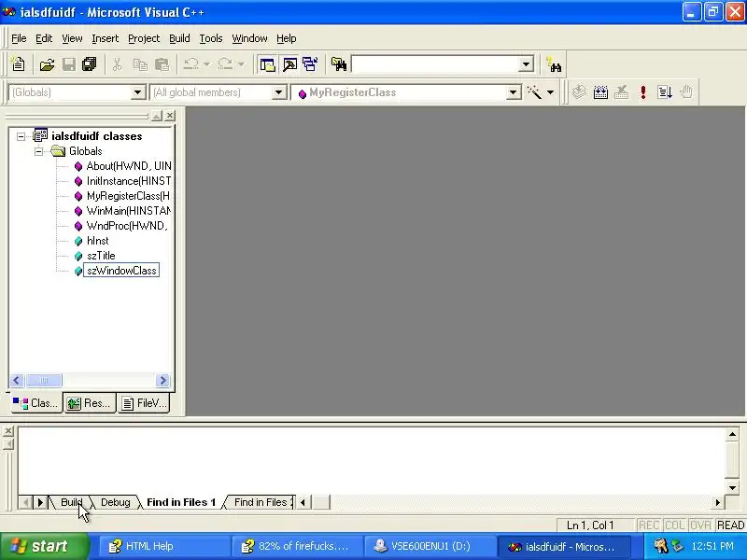Click the Insert Breakpoint hand icon
The width and height of the screenshot is (747, 560).
(x=686, y=92)
